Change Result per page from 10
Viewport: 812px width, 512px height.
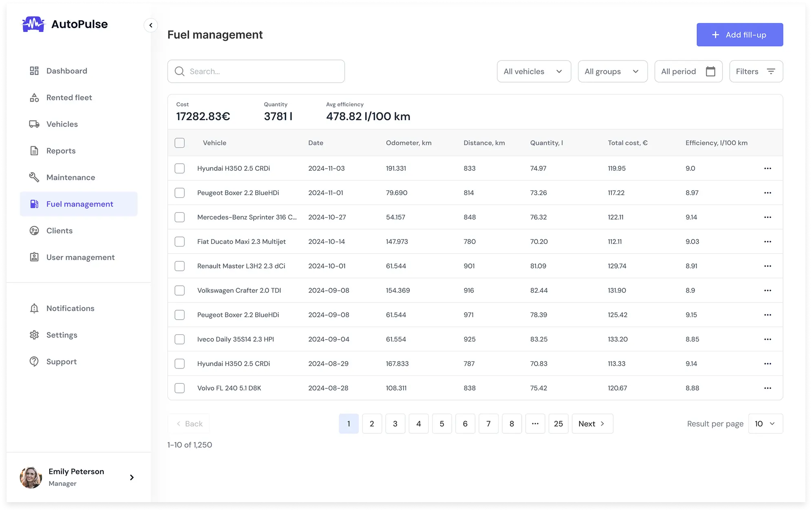tap(766, 424)
